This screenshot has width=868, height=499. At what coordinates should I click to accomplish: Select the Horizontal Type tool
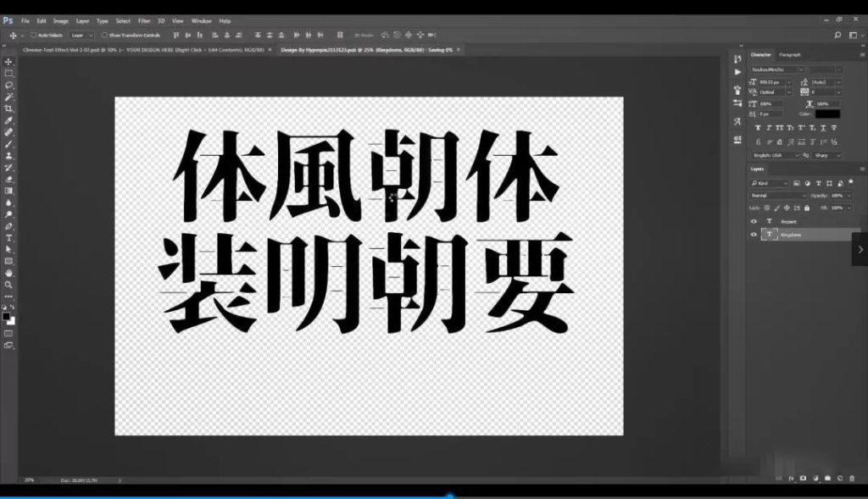coord(9,238)
